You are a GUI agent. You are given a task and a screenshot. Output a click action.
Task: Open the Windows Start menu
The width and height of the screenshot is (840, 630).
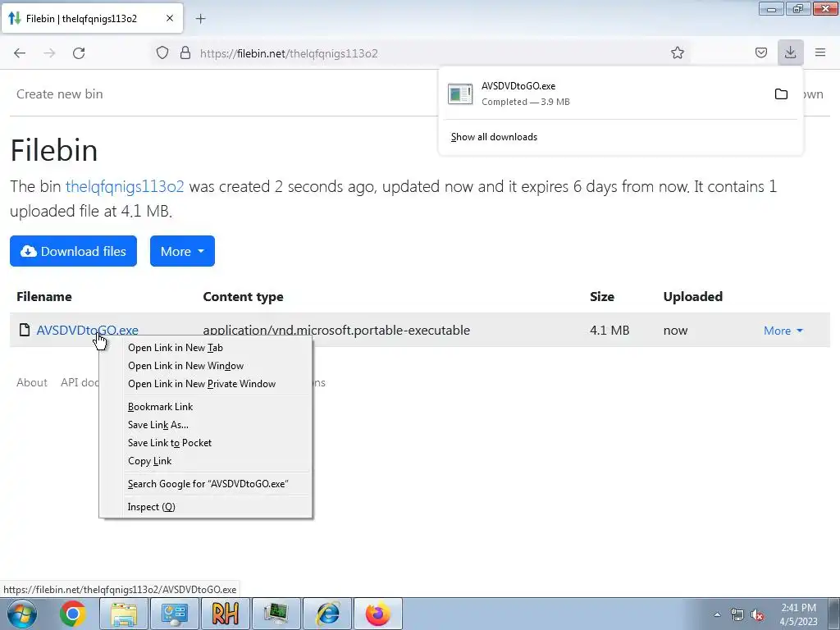(21, 614)
